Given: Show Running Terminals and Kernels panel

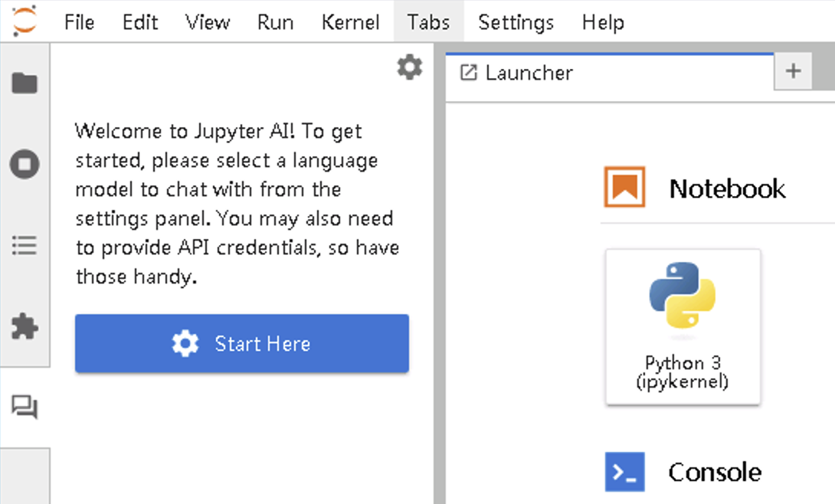Looking at the screenshot, I should 25,164.
